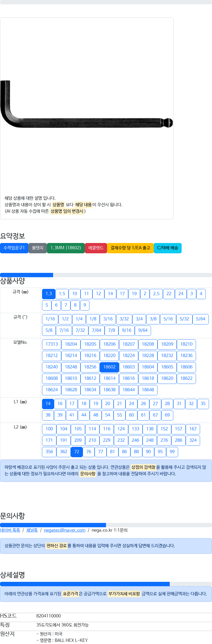Open the 채널톡 link

coord(32,530)
